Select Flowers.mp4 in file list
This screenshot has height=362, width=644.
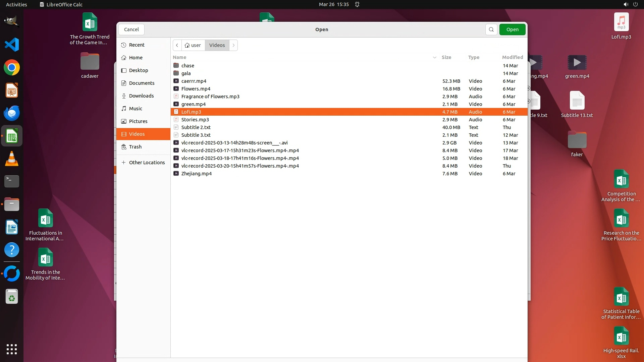196,89
